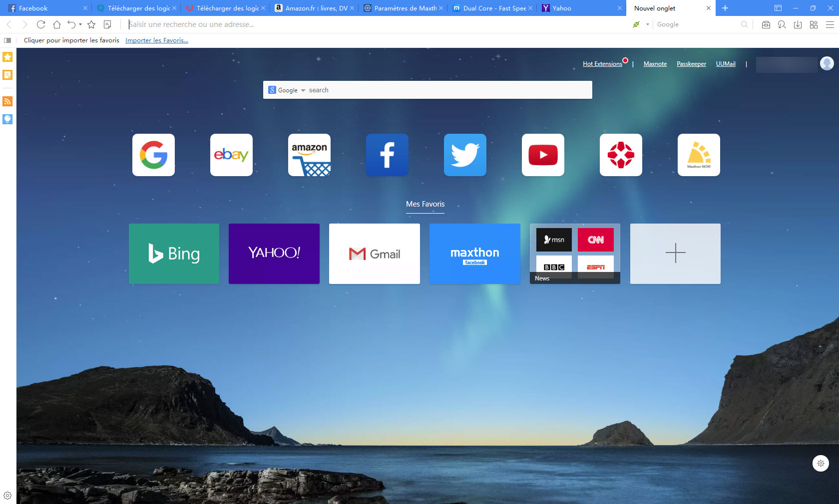
Task: Open Facebook quick access tile
Action: coord(387,155)
